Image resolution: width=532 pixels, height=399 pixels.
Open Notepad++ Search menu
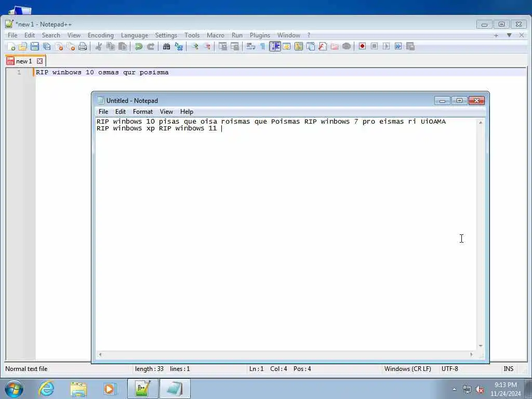51,35
